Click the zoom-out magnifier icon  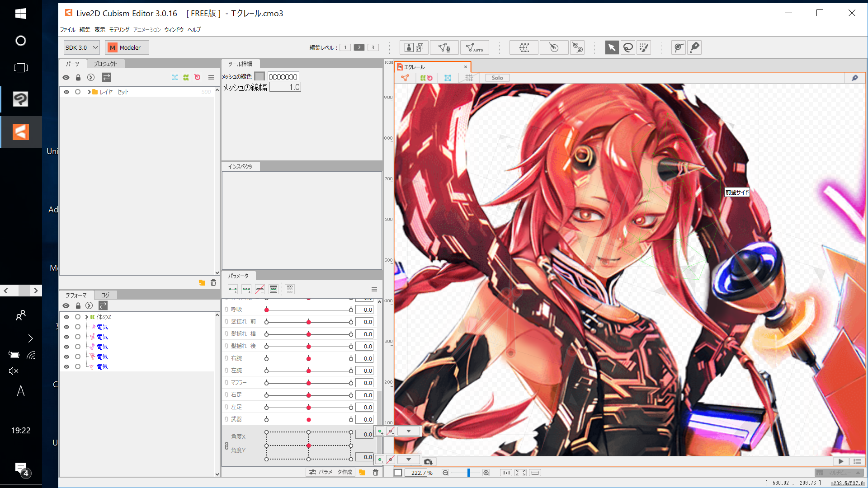(445, 473)
